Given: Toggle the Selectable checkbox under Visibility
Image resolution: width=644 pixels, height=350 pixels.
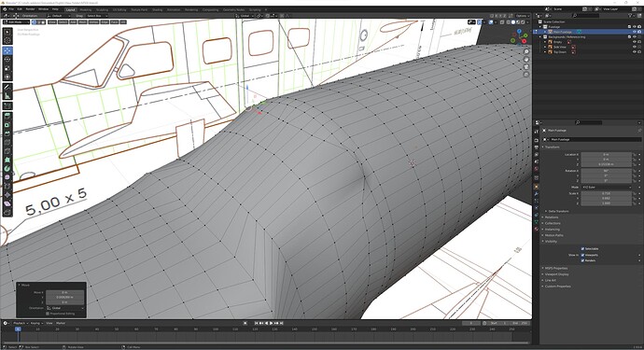Looking at the screenshot, I should (x=582, y=249).
